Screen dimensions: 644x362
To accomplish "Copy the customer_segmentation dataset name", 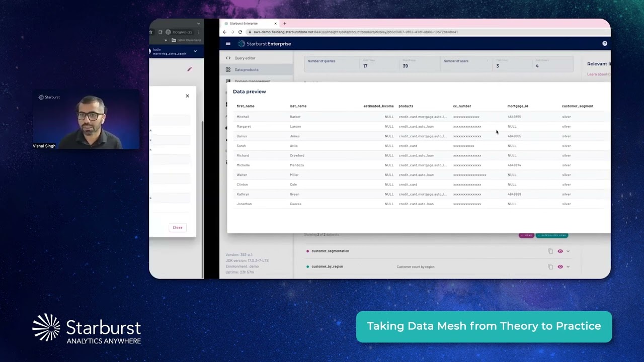I will pyautogui.click(x=550, y=251).
